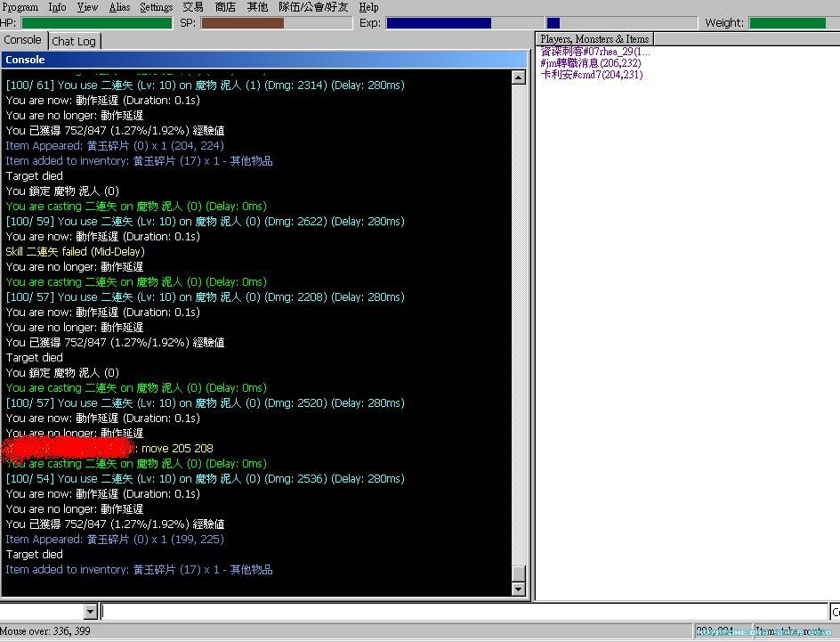Select 卡利安#cmd7 in the entity list
The height and width of the screenshot is (642, 840).
point(591,75)
